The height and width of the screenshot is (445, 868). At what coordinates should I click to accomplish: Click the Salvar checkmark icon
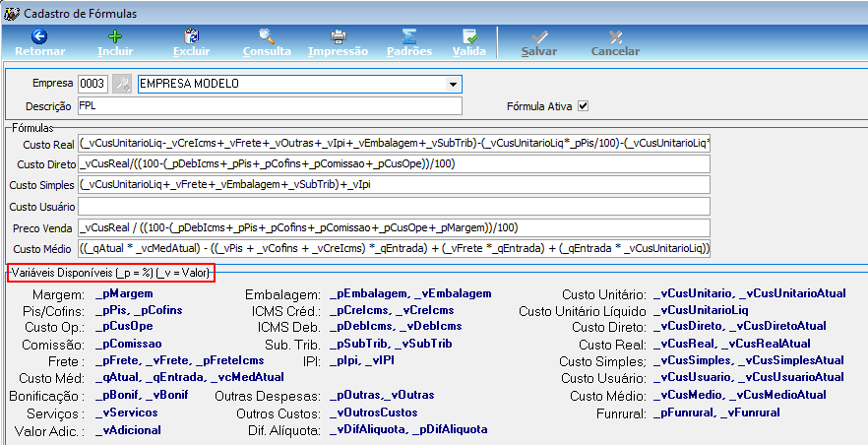[539, 36]
